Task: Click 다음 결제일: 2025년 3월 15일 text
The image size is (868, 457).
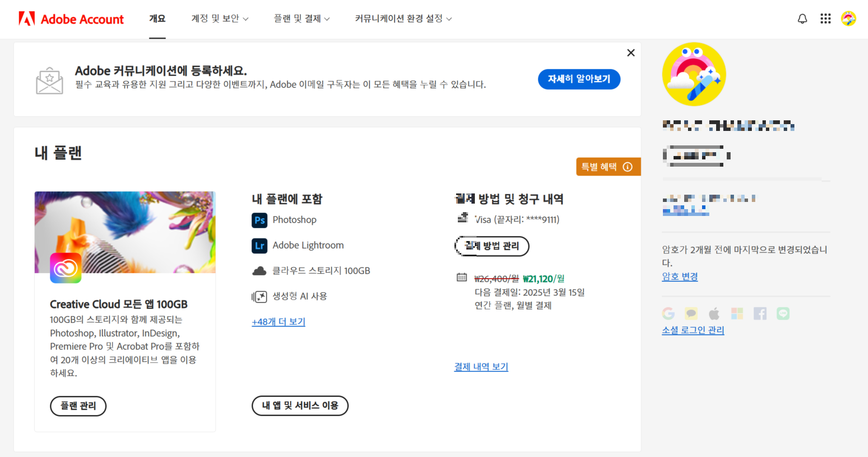Action: click(x=529, y=292)
